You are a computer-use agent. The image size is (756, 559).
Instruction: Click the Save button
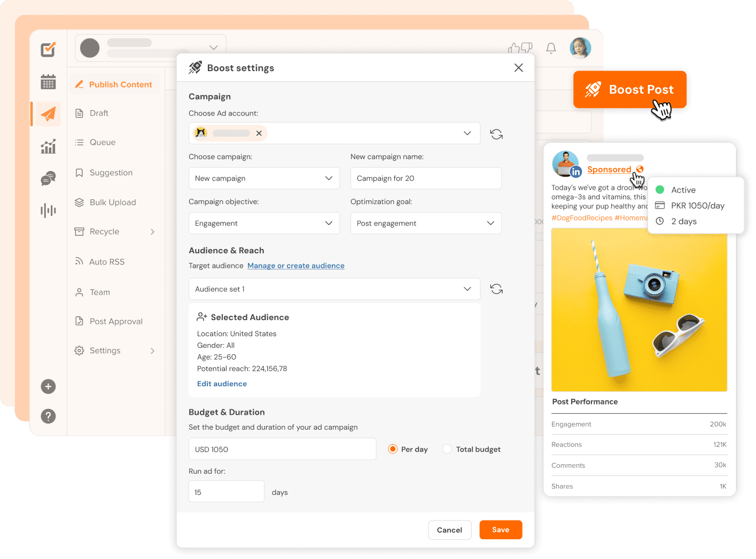tap(500, 530)
